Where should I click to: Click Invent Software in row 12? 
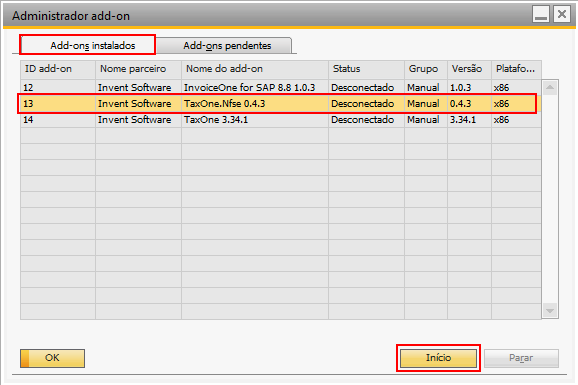pyautogui.click(x=138, y=88)
